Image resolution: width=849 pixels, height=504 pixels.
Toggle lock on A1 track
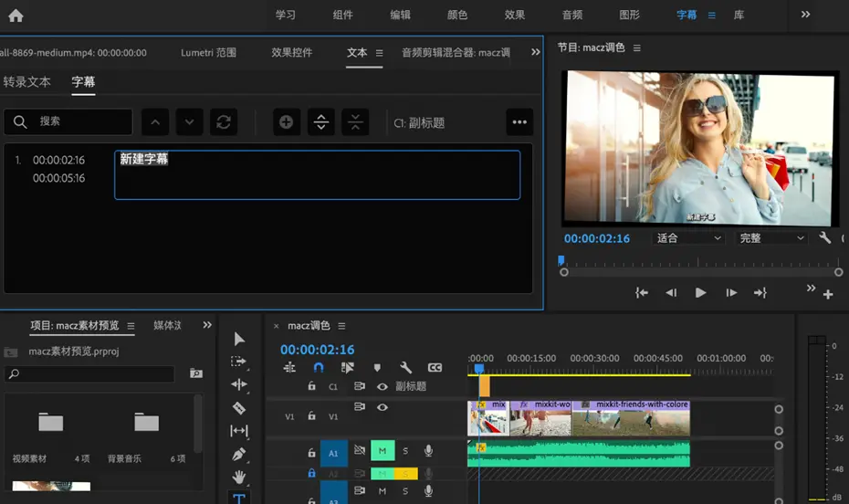311,453
